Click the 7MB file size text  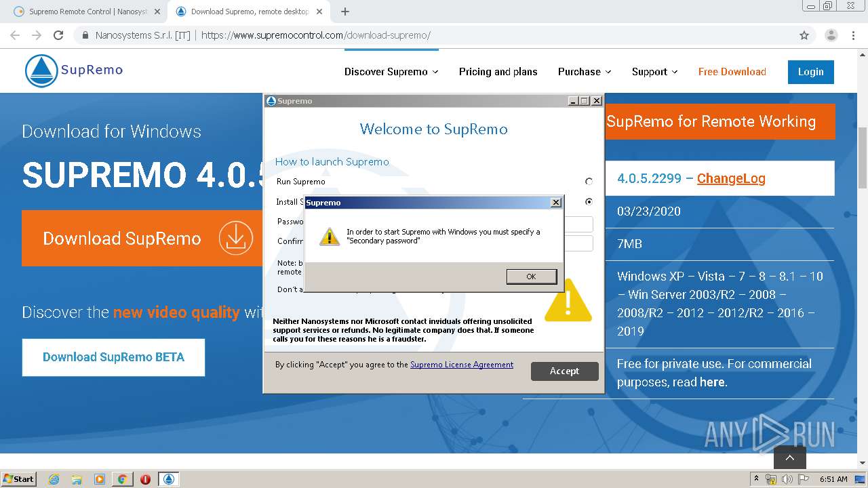[x=629, y=244]
